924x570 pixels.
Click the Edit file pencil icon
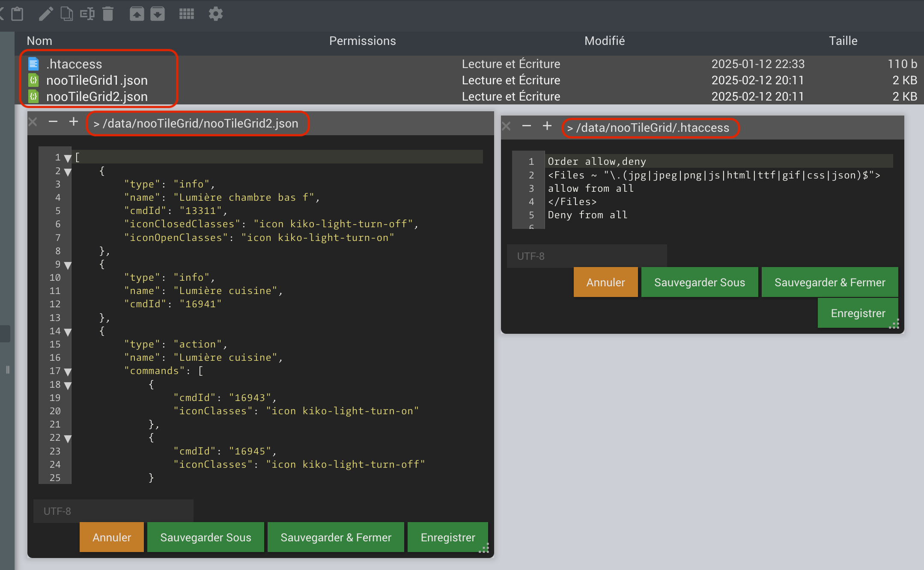(46, 14)
